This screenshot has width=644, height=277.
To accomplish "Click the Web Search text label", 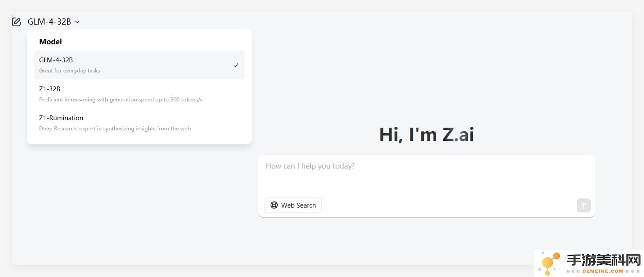I will [298, 205].
